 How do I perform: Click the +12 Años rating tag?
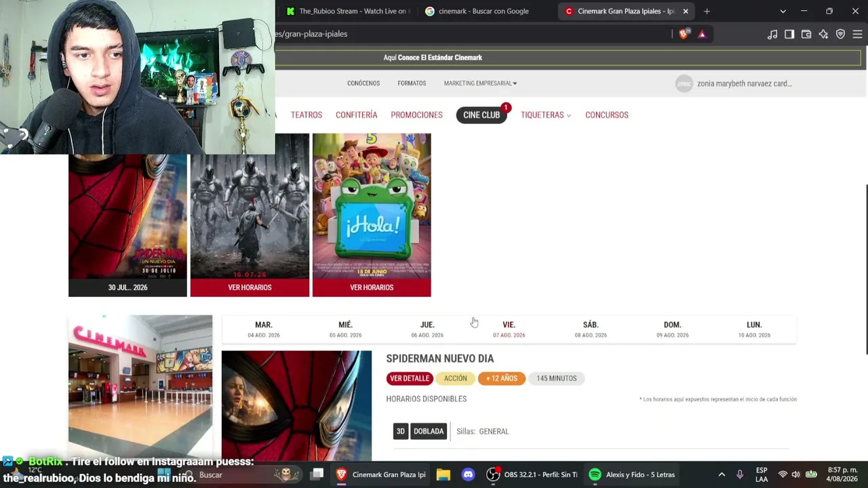(502, 378)
